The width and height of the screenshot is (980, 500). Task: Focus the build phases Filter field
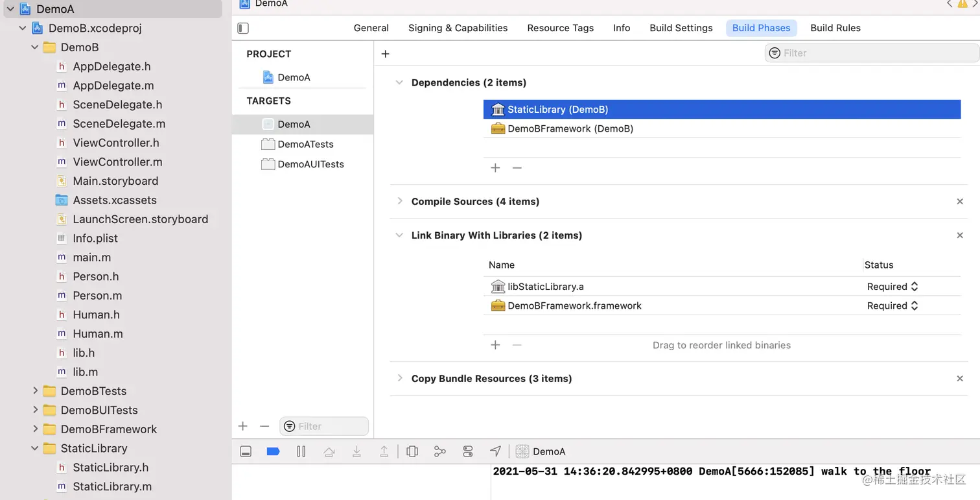tap(872, 53)
